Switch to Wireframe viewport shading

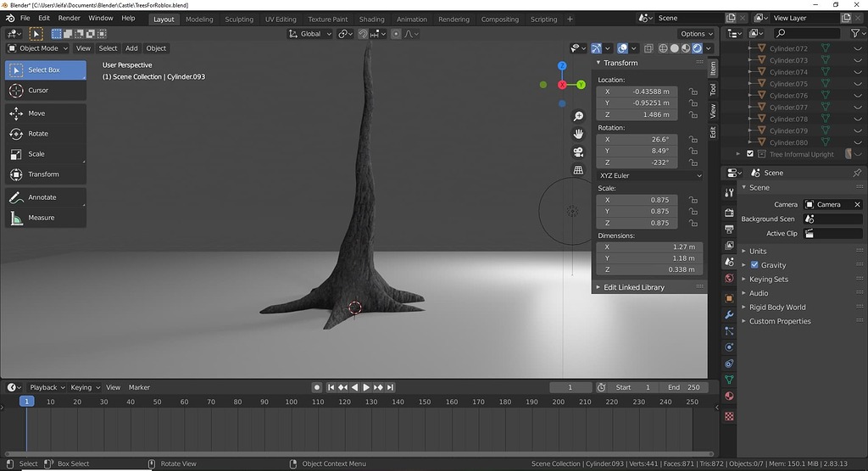(663, 48)
